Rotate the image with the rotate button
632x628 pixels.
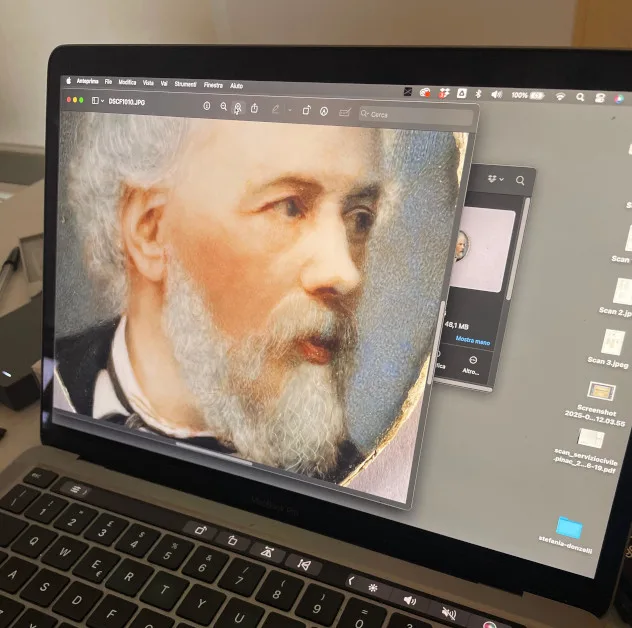click(x=306, y=110)
